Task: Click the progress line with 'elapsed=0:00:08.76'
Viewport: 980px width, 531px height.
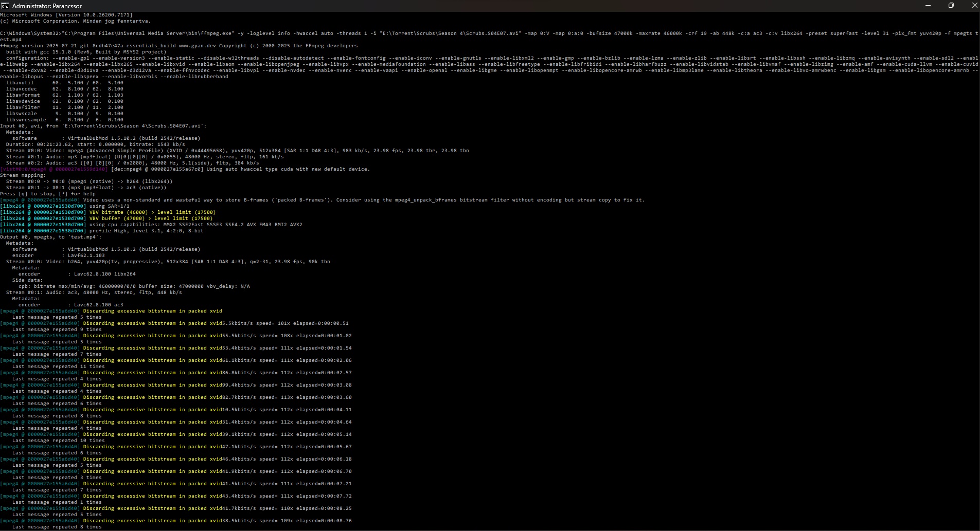Action: tap(176, 521)
